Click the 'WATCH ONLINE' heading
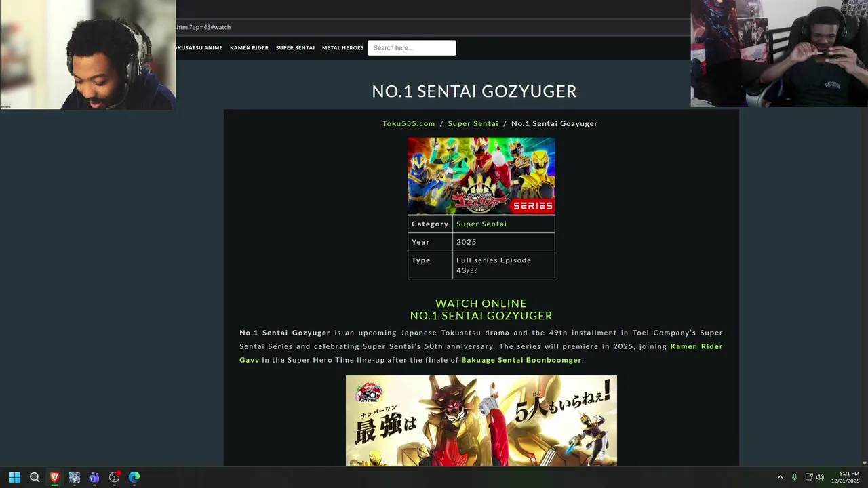This screenshot has height=488, width=868. [x=481, y=303]
